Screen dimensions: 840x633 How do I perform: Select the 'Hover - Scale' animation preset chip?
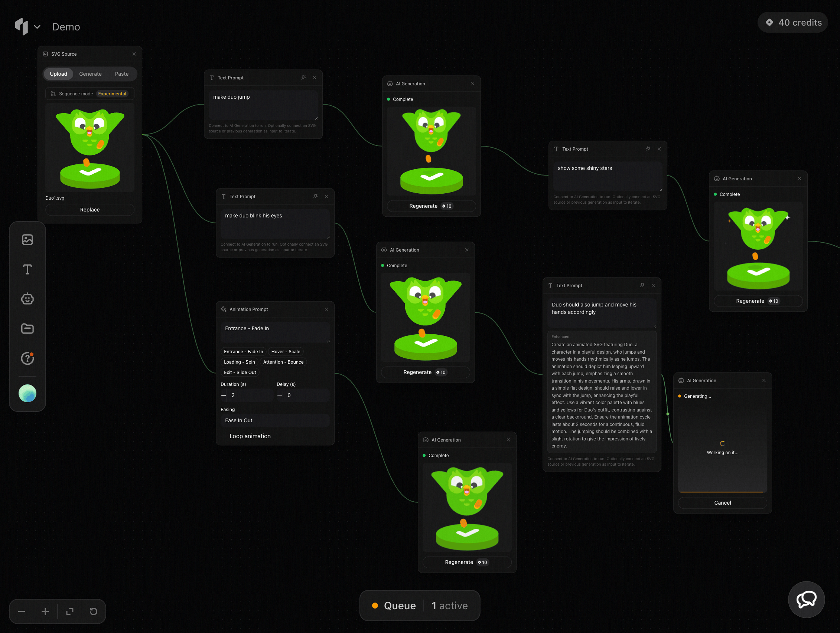286,351
